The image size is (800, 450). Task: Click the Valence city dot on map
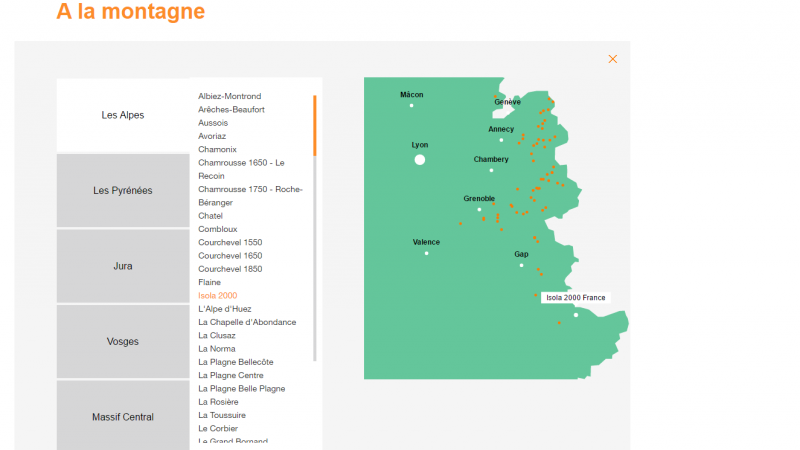pyautogui.click(x=426, y=253)
